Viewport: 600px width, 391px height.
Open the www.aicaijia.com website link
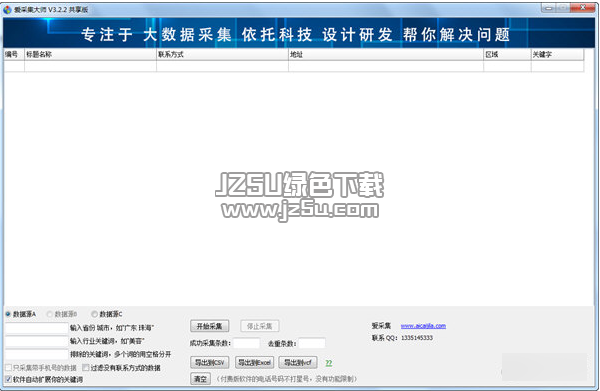click(423, 326)
